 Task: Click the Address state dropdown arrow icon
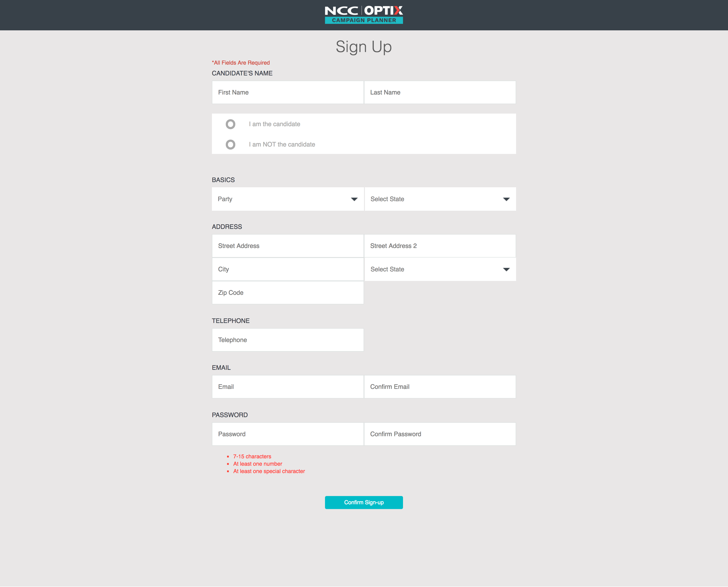506,269
